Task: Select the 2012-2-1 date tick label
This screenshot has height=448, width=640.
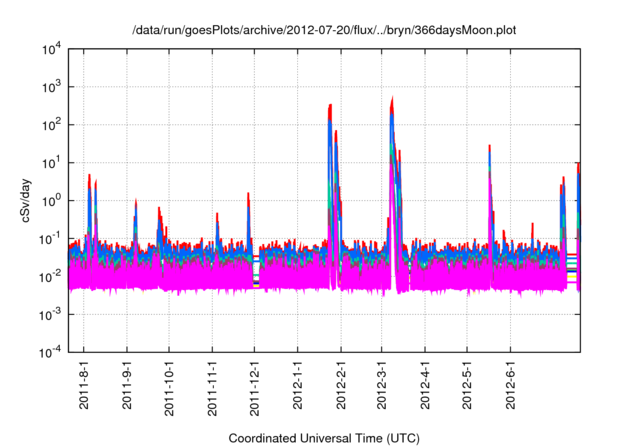Action: click(340, 387)
